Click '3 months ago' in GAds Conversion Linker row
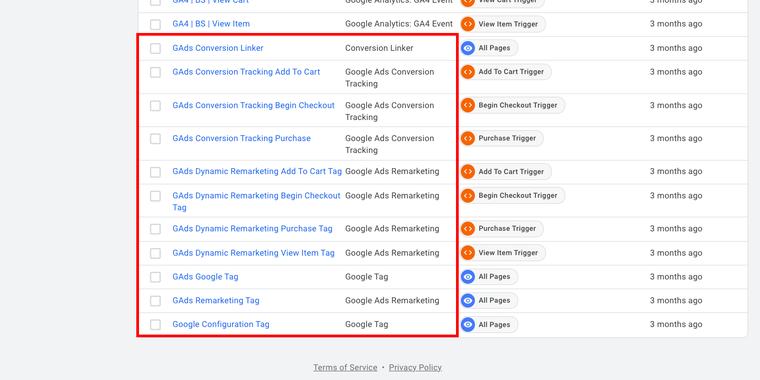Viewport: 760px width, 380px height. click(676, 48)
